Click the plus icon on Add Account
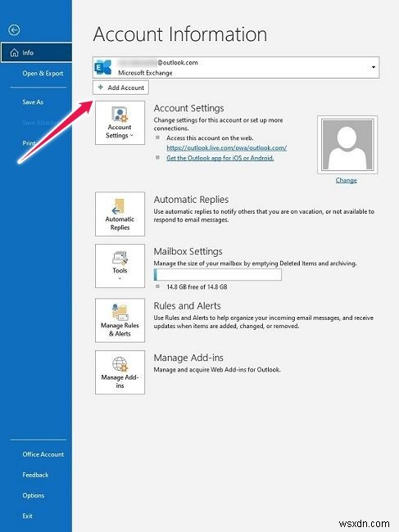This screenshot has height=532, width=399. pos(101,88)
